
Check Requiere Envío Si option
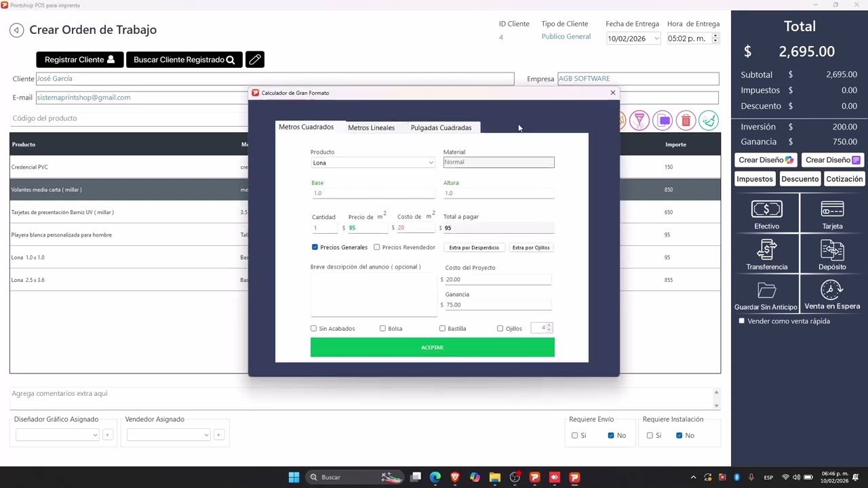[x=575, y=435]
